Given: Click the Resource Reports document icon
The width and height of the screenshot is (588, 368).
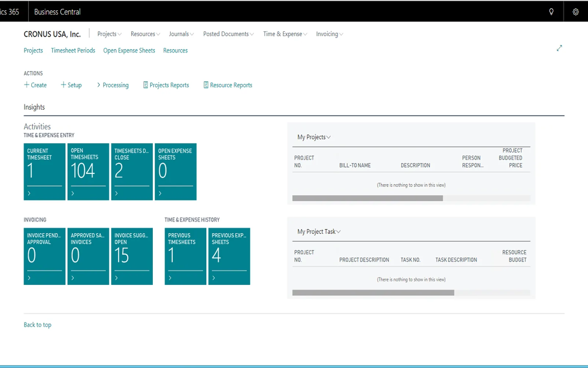Looking at the screenshot, I should click(206, 85).
